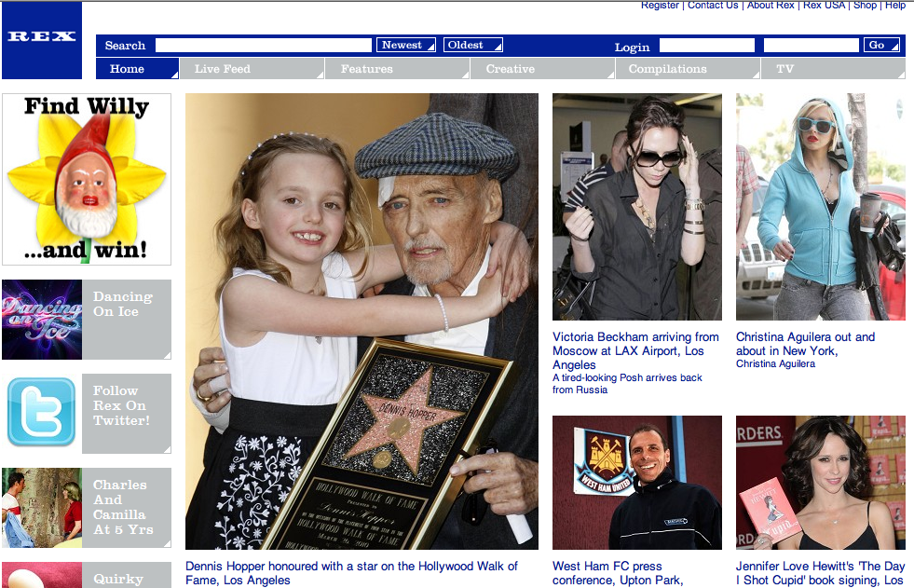
Task: Click the first Login input field
Action: [707, 46]
